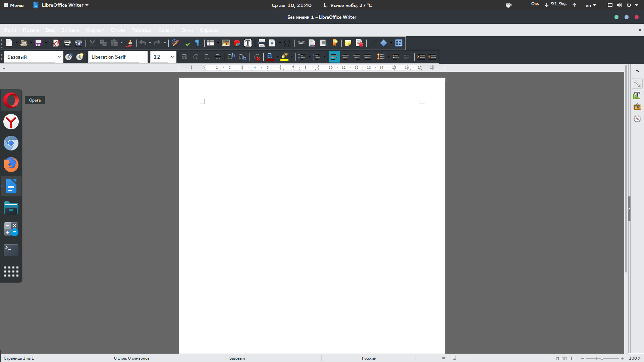Open the sidebar Navigator compass icon
644x362 pixels.
(x=637, y=119)
